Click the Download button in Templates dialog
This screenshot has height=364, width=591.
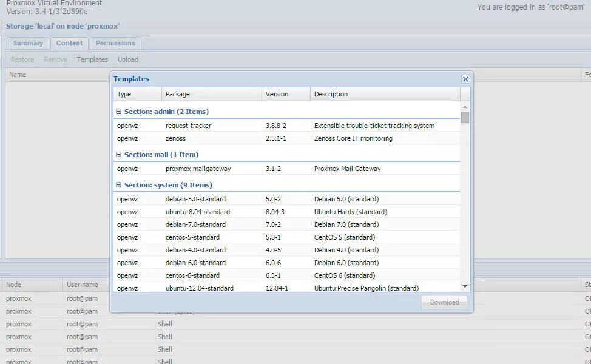tap(444, 302)
